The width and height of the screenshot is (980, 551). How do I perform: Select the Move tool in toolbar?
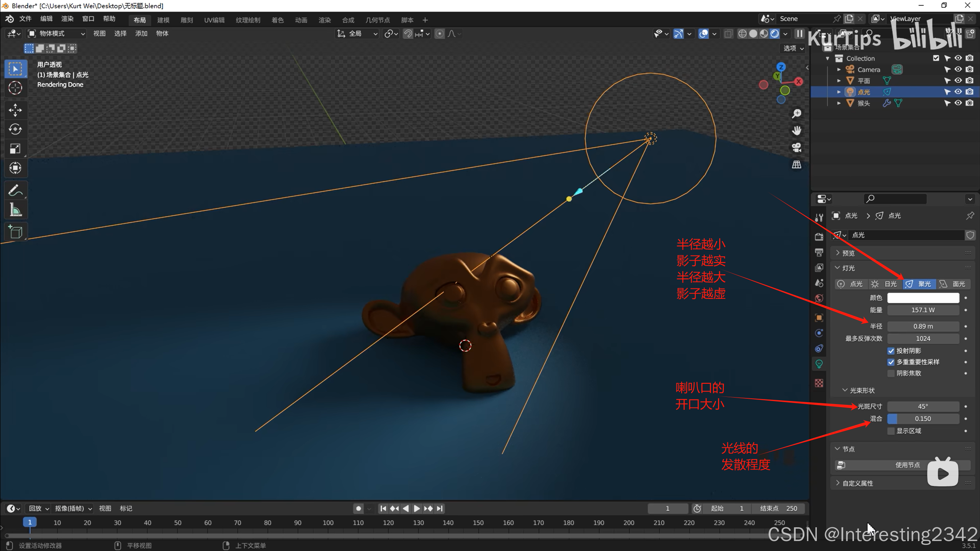pyautogui.click(x=15, y=110)
